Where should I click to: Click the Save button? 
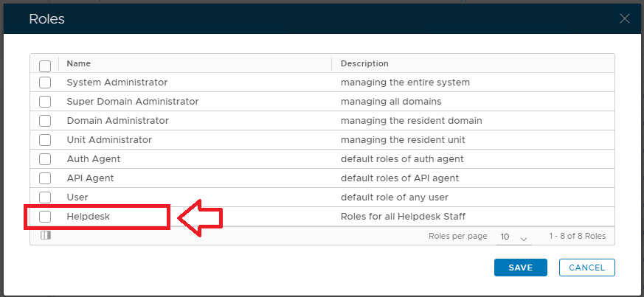[520, 268]
